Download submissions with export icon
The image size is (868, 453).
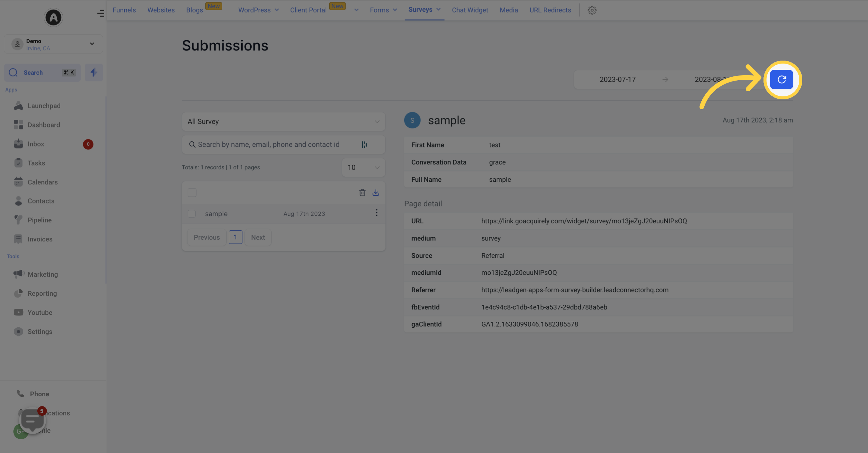(x=376, y=193)
